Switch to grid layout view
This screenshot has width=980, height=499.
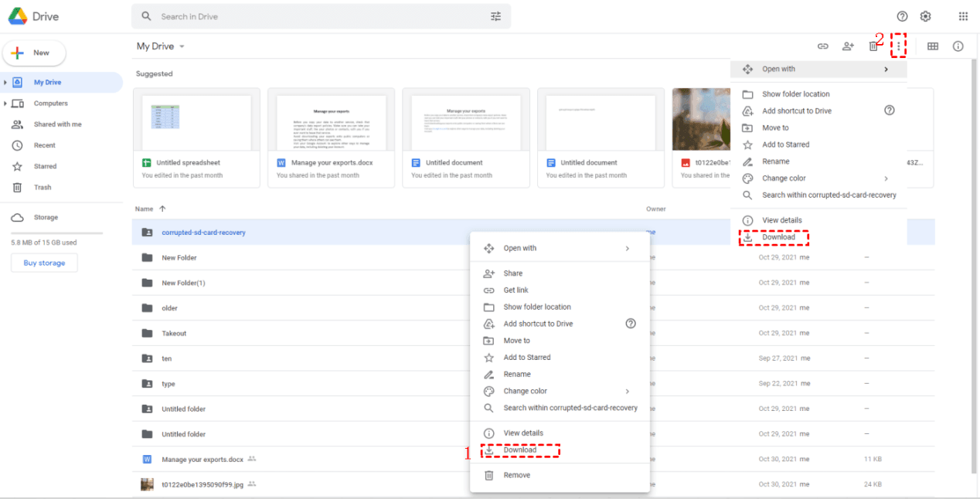(933, 46)
